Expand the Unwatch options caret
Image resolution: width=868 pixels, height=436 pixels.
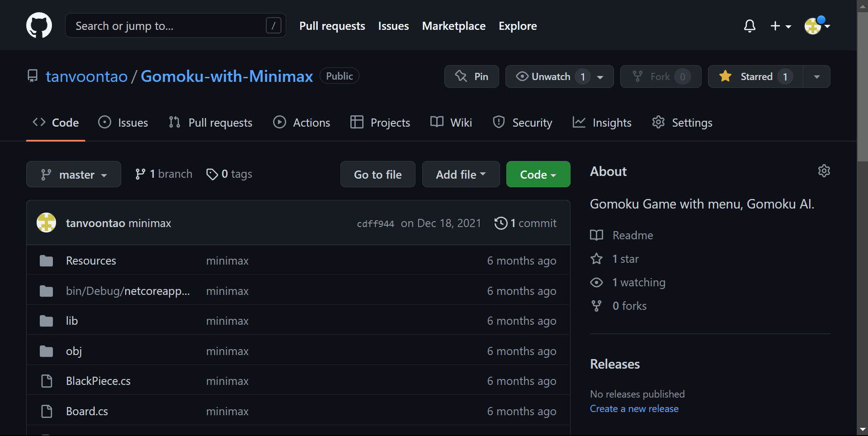click(x=601, y=77)
